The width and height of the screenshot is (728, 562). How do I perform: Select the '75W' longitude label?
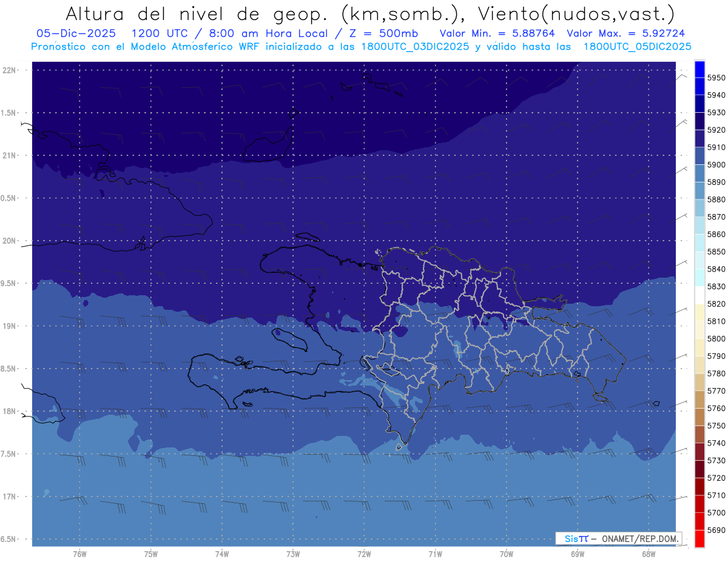click(x=150, y=554)
